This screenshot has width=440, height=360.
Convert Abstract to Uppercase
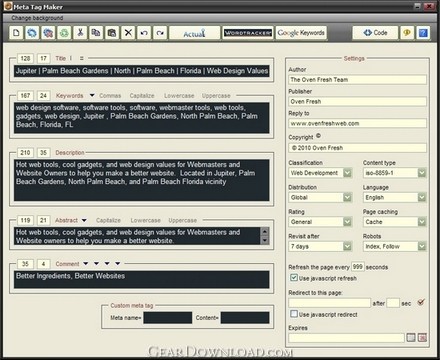tap(183, 220)
